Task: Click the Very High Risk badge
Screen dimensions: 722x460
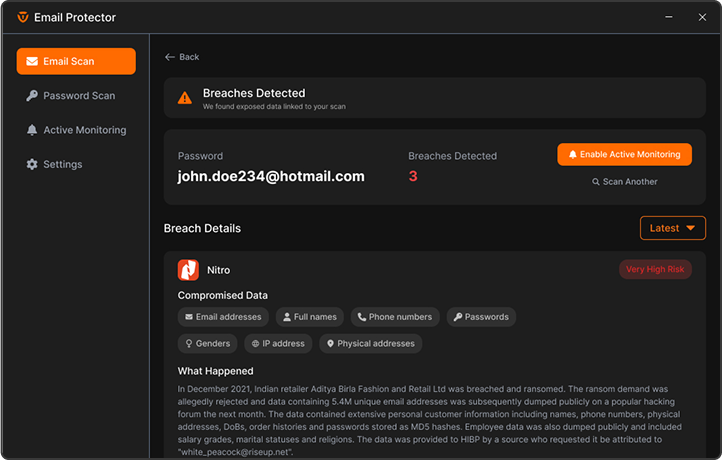Action: (655, 269)
